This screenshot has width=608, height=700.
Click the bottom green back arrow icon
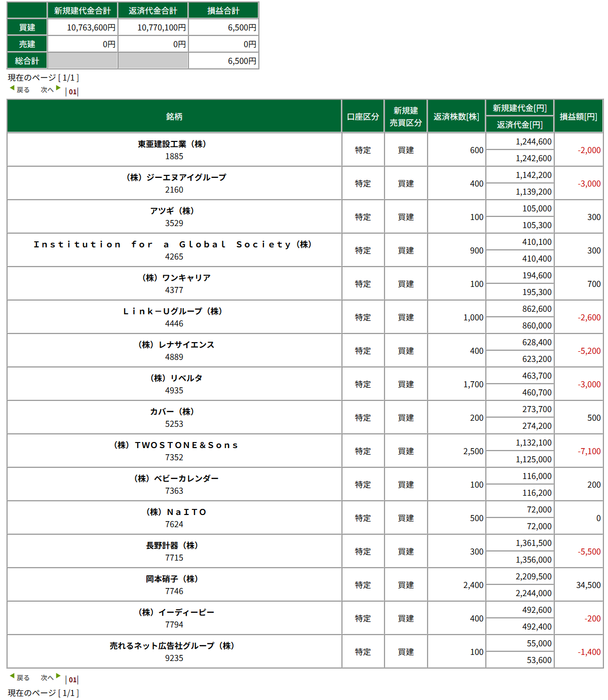(12, 676)
